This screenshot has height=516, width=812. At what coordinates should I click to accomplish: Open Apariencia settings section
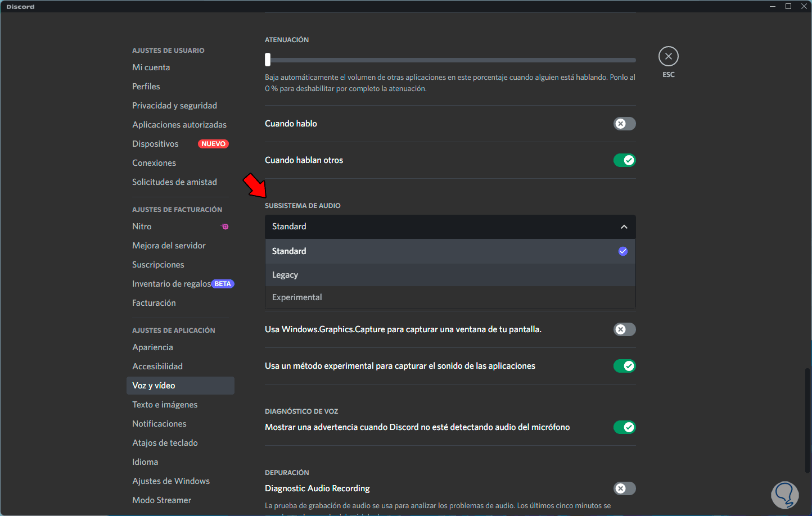[x=152, y=347]
